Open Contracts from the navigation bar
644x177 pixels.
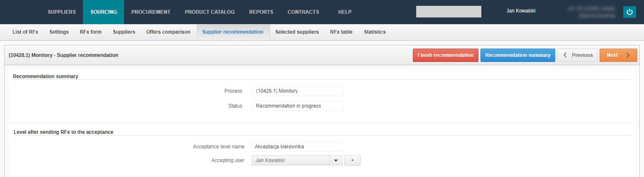303,12
